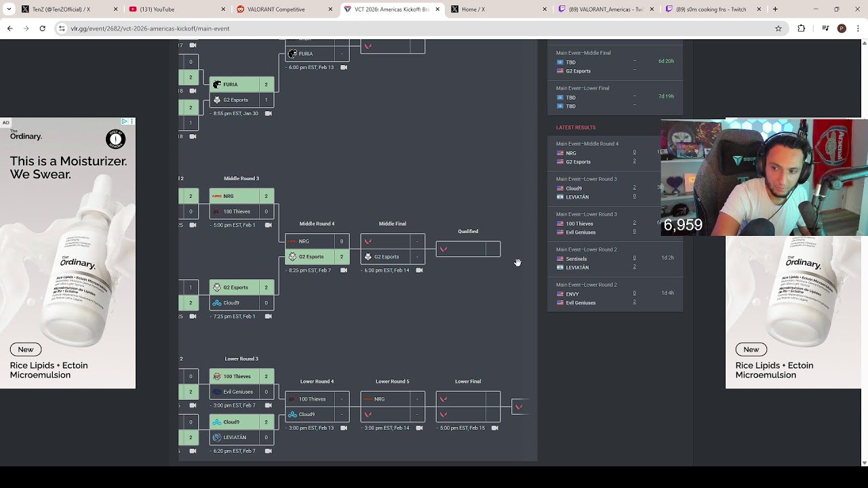Open result Middle Round 4 NRG vs G2

pyautogui.click(x=615, y=153)
